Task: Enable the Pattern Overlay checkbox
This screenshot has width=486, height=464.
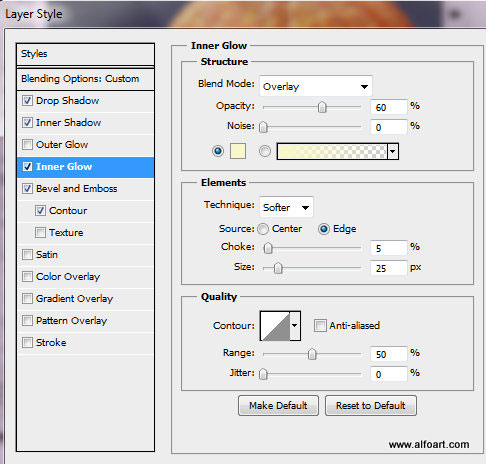Action: [27, 321]
